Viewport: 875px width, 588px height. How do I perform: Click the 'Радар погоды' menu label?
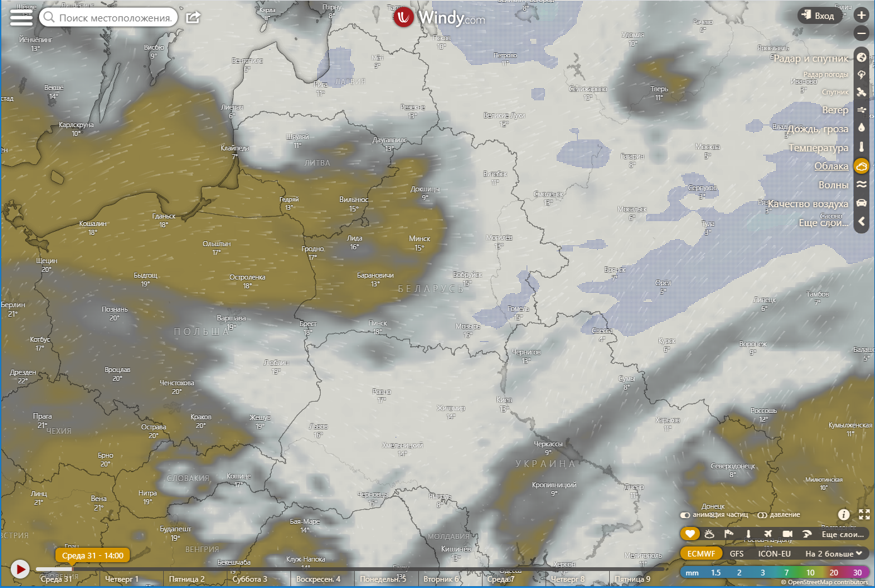pos(825,74)
